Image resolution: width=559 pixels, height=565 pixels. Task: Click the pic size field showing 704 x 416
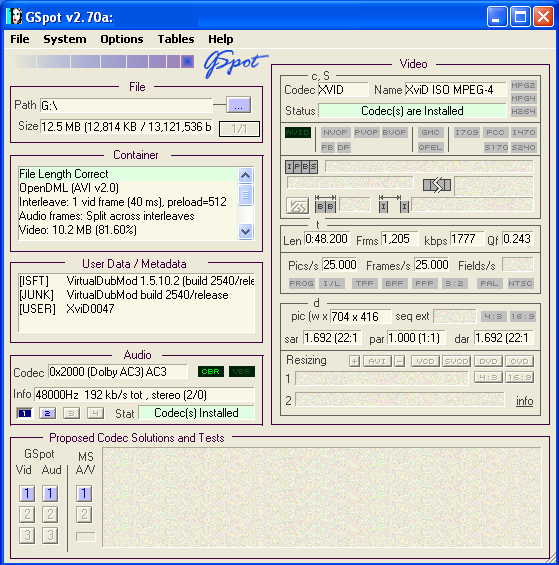coord(360,317)
